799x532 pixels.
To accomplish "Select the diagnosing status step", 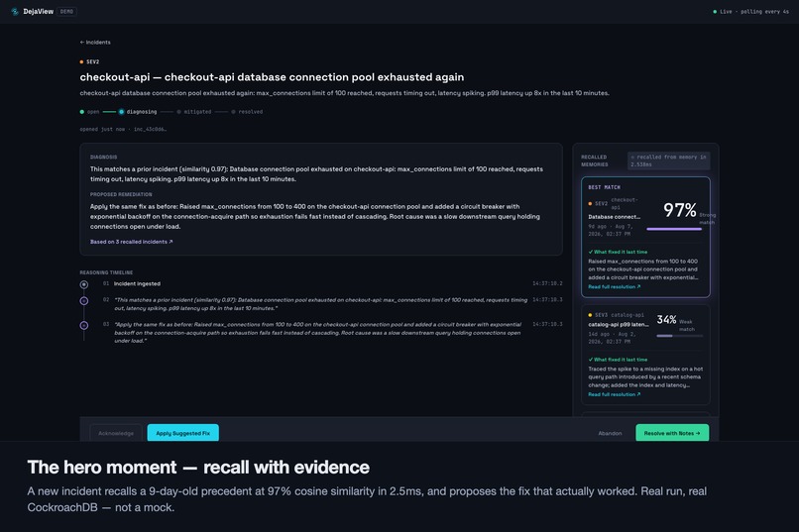I will click(x=138, y=112).
